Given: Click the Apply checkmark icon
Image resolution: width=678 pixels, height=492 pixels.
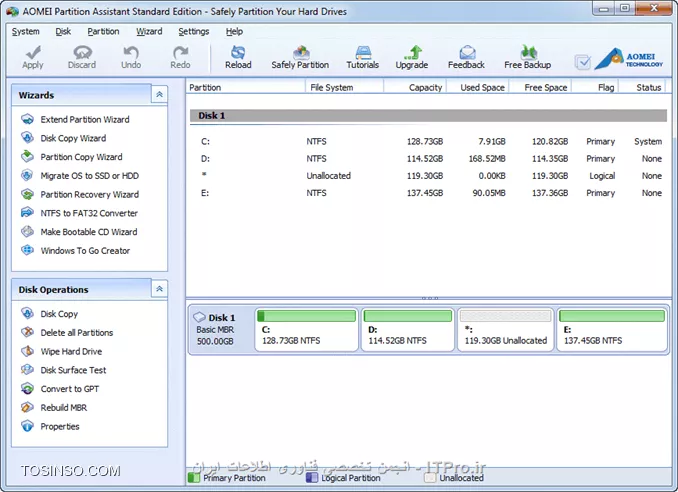Looking at the screenshot, I should pyautogui.click(x=33, y=52).
